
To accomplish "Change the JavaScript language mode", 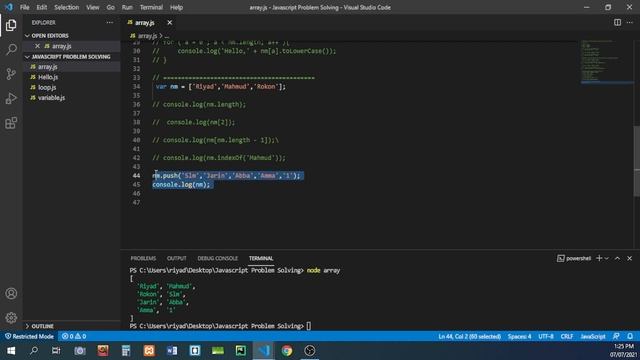I will coord(593,336).
